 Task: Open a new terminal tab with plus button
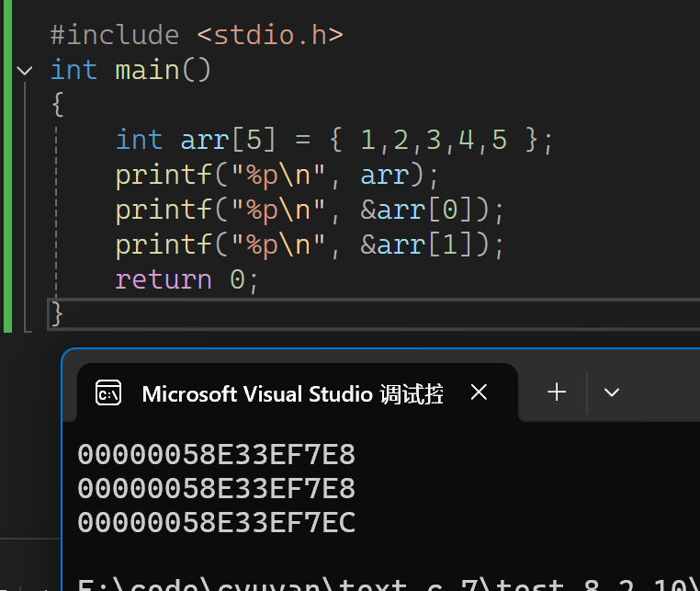point(557,392)
